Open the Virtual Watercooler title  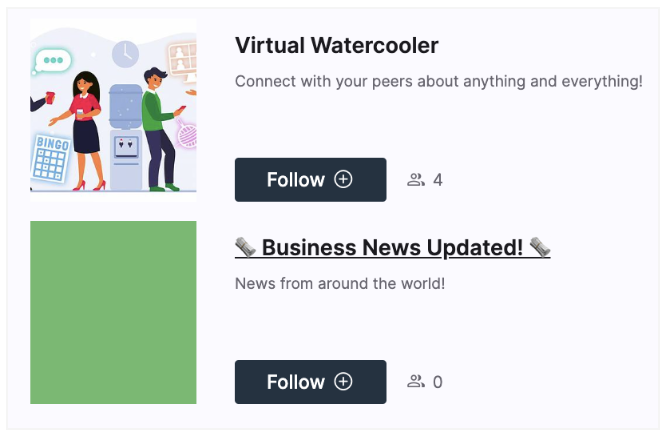pos(336,45)
